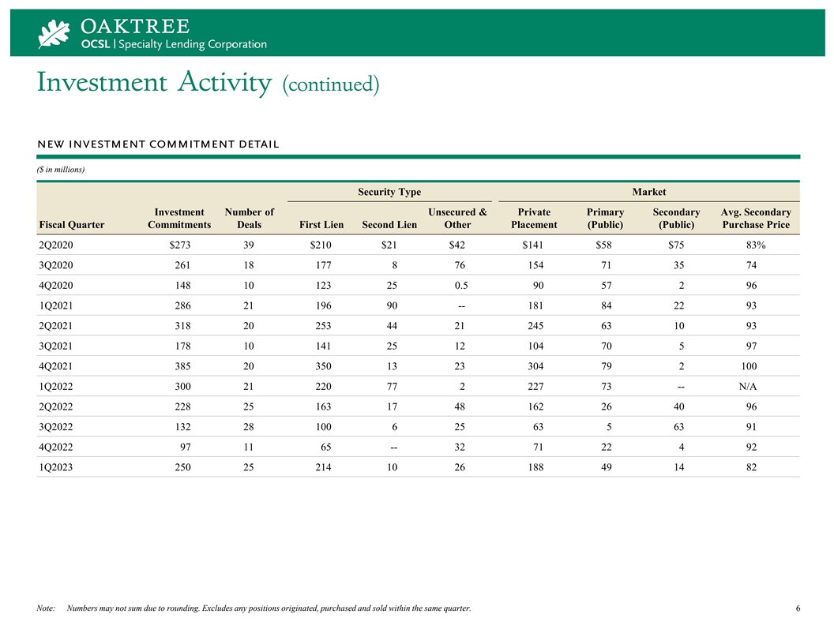Image resolution: width=834 pixels, height=644 pixels.
Task: Click the Avg. Secondary Purchase Price header
Action: pyautogui.click(x=756, y=219)
